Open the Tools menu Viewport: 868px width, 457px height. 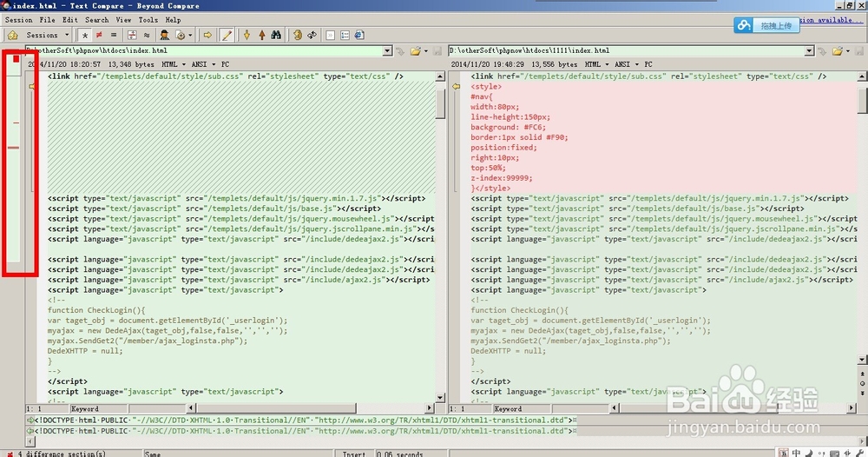click(148, 20)
